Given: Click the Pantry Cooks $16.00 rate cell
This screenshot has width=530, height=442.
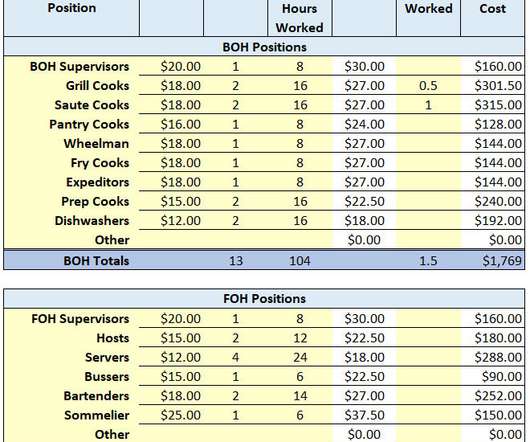Looking at the screenshot, I should (171, 124).
